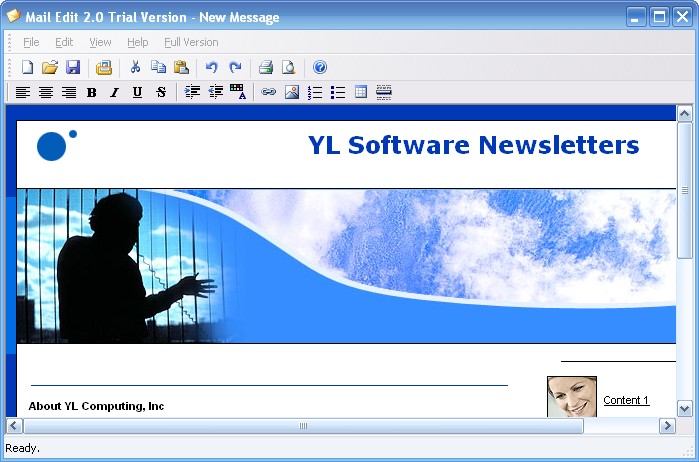This screenshot has width=699, height=462.
Task: Toggle bold formatting
Action: click(x=92, y=92)
